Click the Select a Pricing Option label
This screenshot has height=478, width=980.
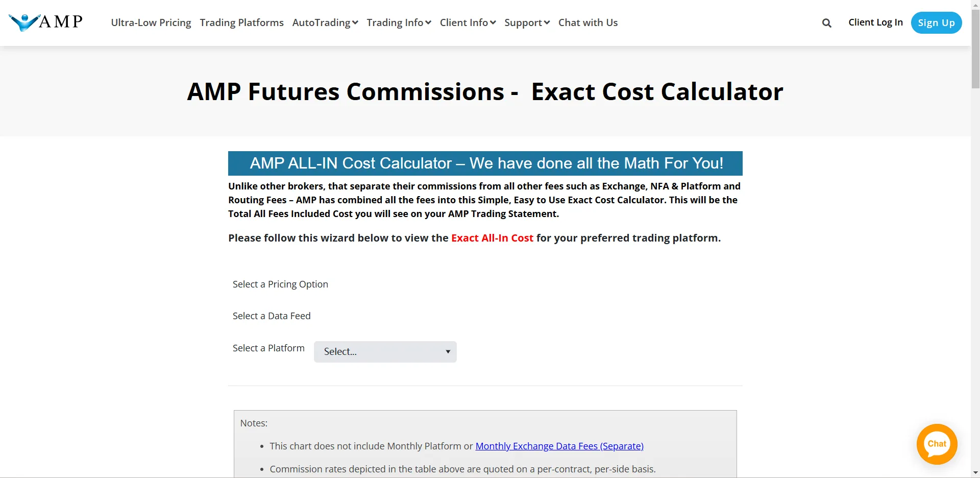point(280,284)
